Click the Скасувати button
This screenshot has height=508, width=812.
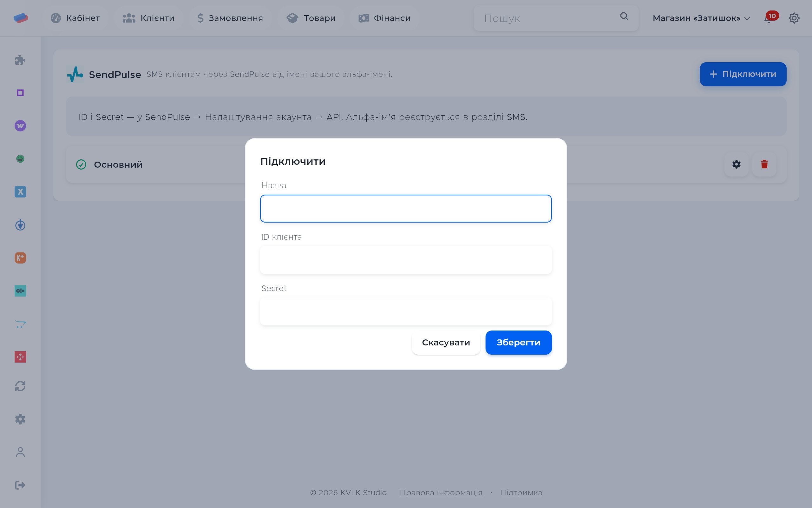pos(446,342)
